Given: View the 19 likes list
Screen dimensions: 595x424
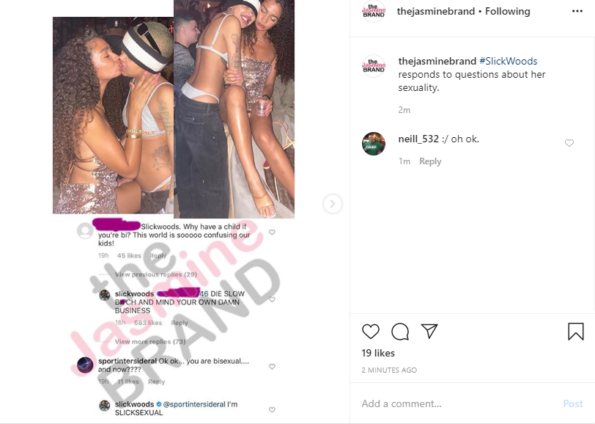Looking at the screenshot, I should point(378,353).
